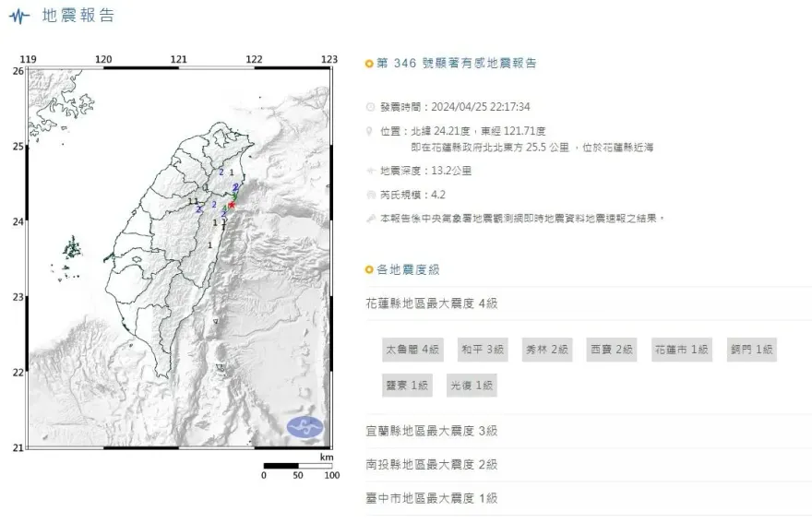Select the 太魯閣 4級 station chip
812x523 pixels.
413,350
